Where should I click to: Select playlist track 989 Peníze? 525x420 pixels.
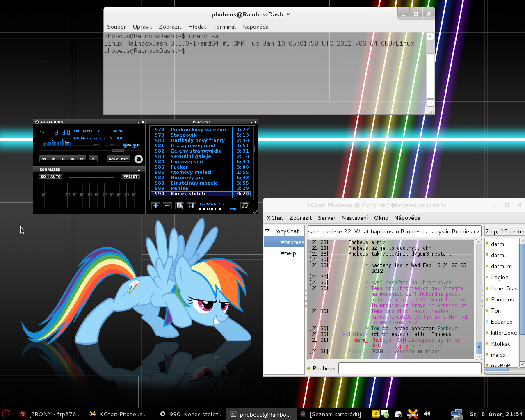pos(201,188)
